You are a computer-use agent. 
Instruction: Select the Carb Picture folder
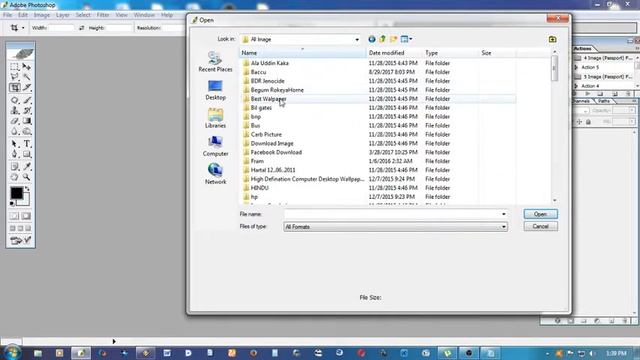tap(266, 134)
